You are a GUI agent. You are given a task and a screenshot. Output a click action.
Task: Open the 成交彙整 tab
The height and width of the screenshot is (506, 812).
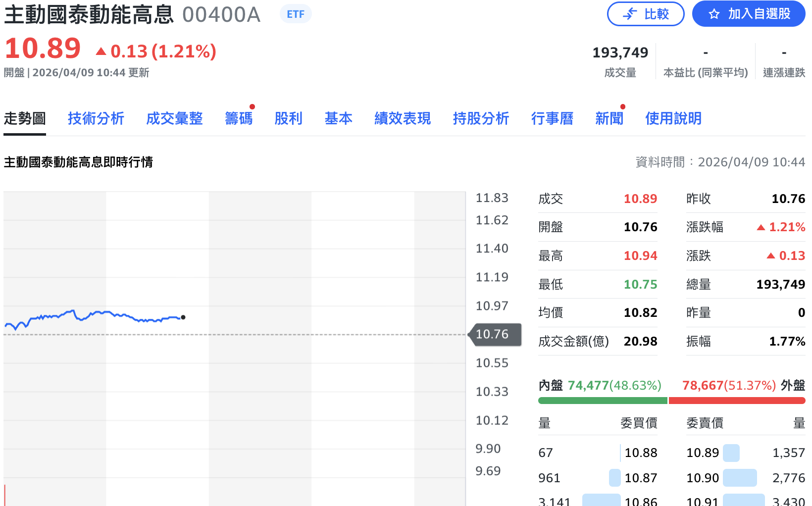[x=174, y=118]
